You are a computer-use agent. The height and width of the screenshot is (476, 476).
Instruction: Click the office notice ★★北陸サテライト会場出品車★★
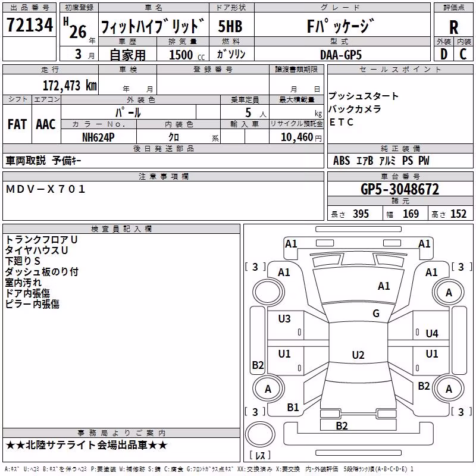(86, 445)
